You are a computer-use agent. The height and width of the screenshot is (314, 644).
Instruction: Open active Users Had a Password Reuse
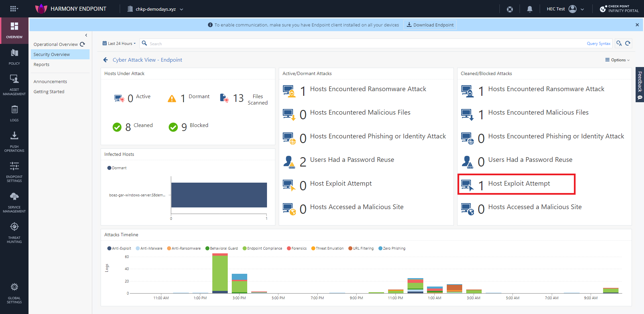338,161
